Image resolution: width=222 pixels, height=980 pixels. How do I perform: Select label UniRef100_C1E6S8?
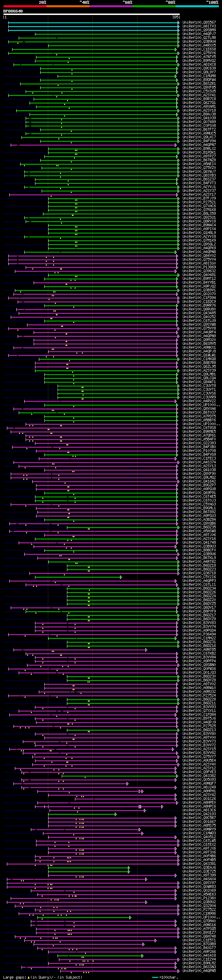[199, 49]
